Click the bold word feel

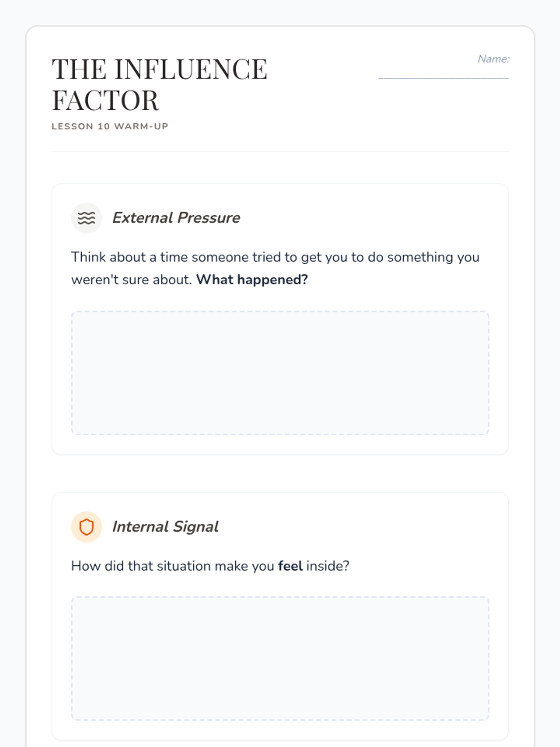pyautogui.click(x=290, y=566)
